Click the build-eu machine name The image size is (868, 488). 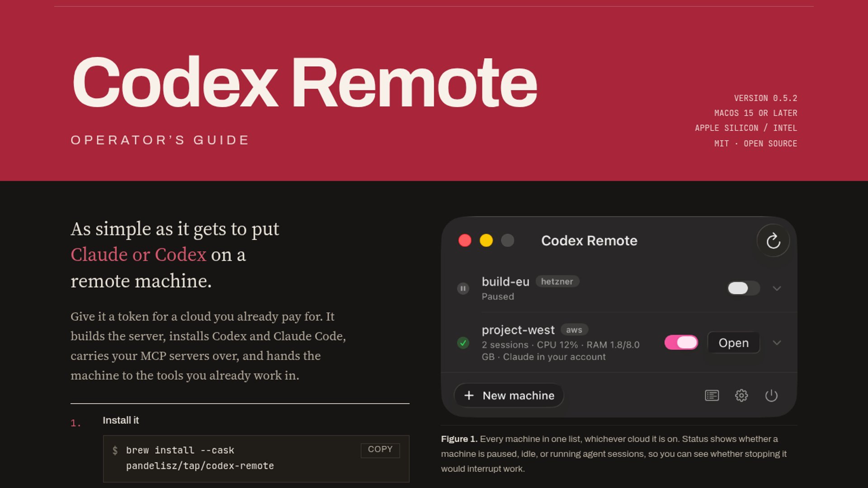click(505, 282)
